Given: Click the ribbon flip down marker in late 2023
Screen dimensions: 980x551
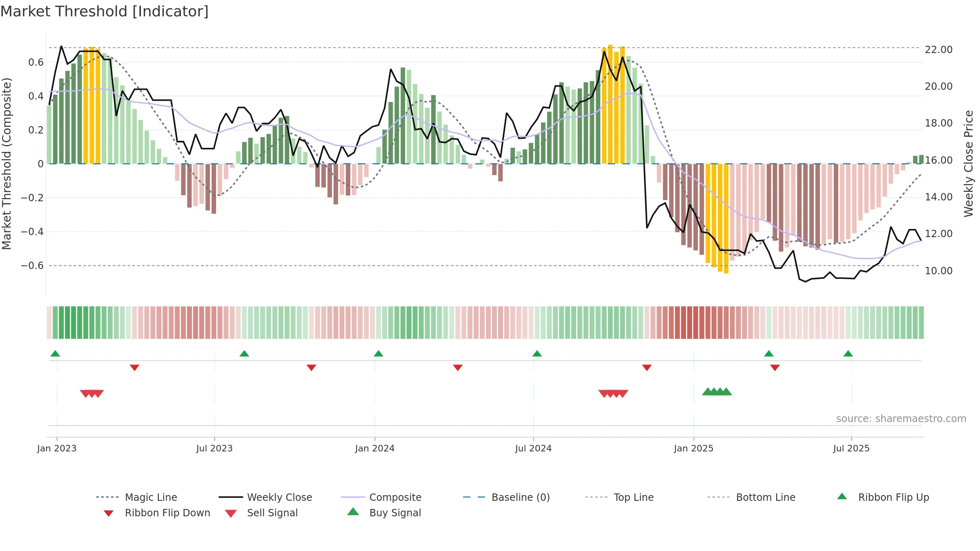Looking at the screenshot, I should pos(312,368).
